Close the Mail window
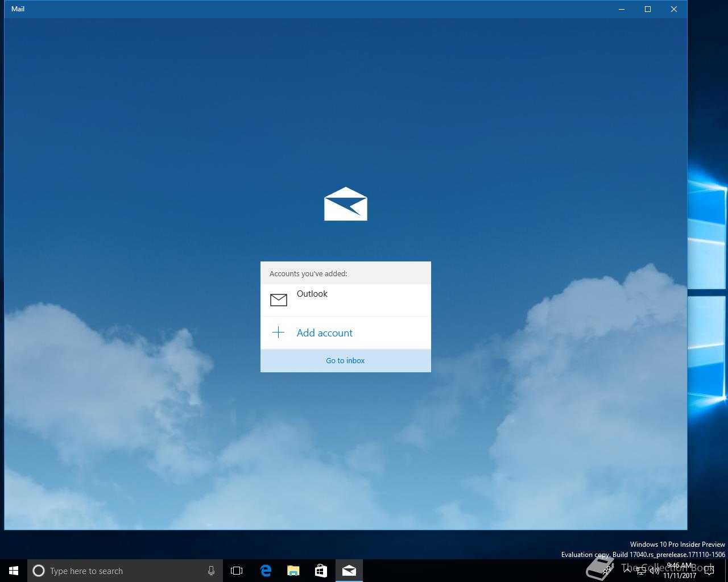This screenshot has height=582, width=728. pos(674,9)
